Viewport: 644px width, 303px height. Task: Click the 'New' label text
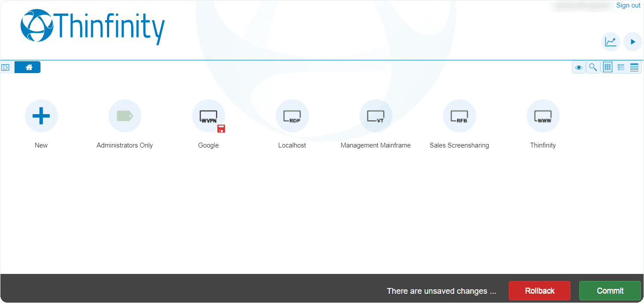click(41, 145)
